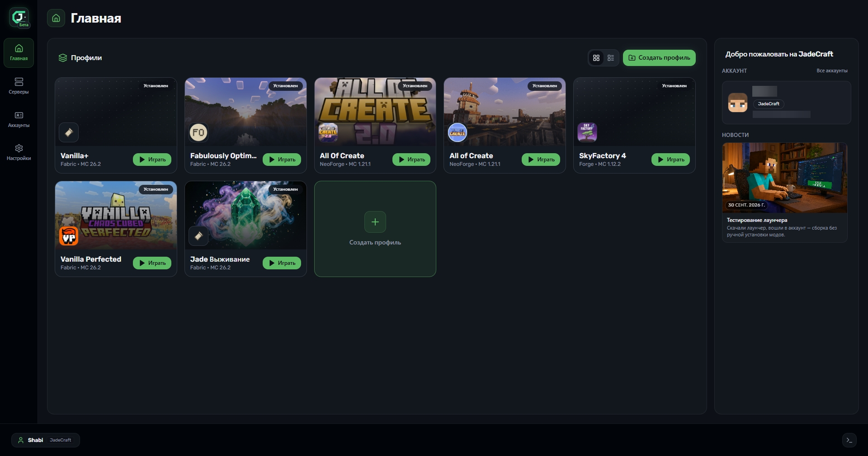Switch profiles to list view
Image resolution: width=868 pixels, height=456 pixels.
coord(611,58)
